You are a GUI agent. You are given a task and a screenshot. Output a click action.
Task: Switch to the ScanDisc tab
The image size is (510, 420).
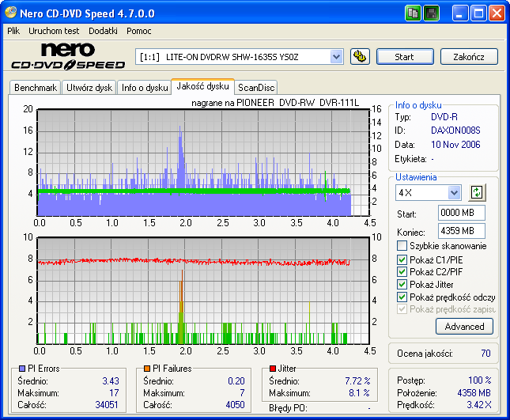(x=256, y=88)
